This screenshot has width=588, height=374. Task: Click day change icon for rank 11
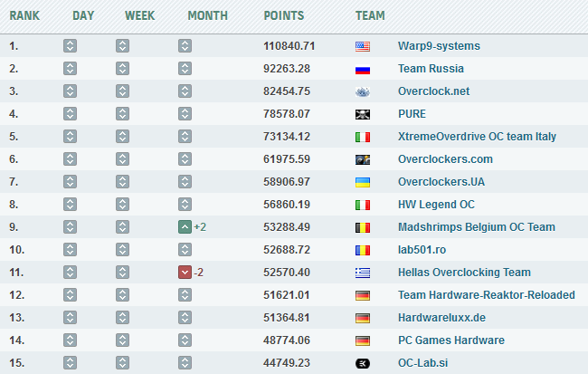(71, 273)
